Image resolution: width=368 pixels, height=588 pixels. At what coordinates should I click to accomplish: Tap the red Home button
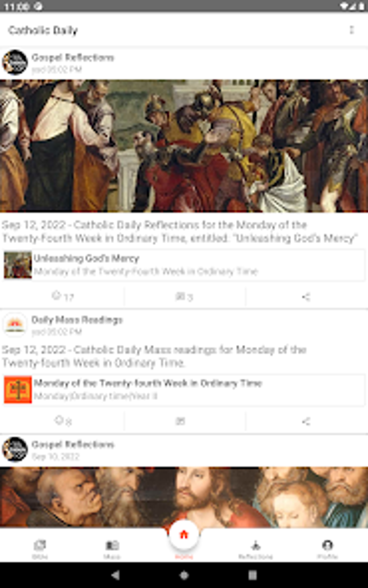click(184, 535)
